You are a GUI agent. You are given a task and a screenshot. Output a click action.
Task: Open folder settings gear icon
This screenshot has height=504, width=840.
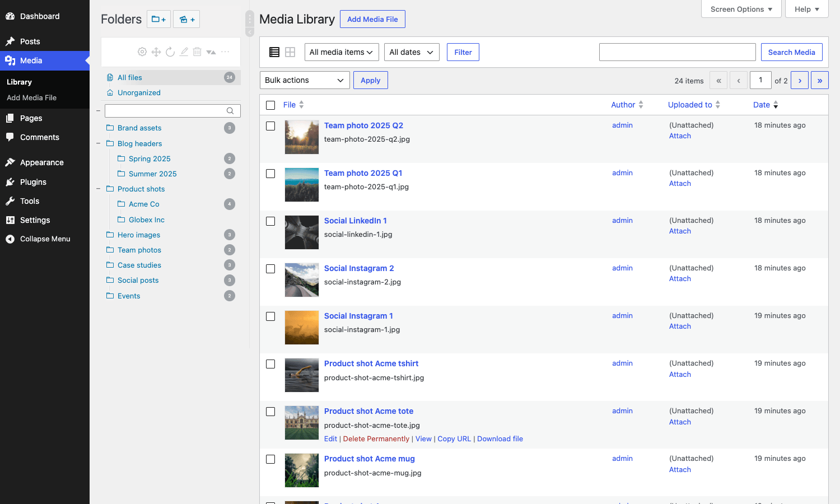coord(142,52)
